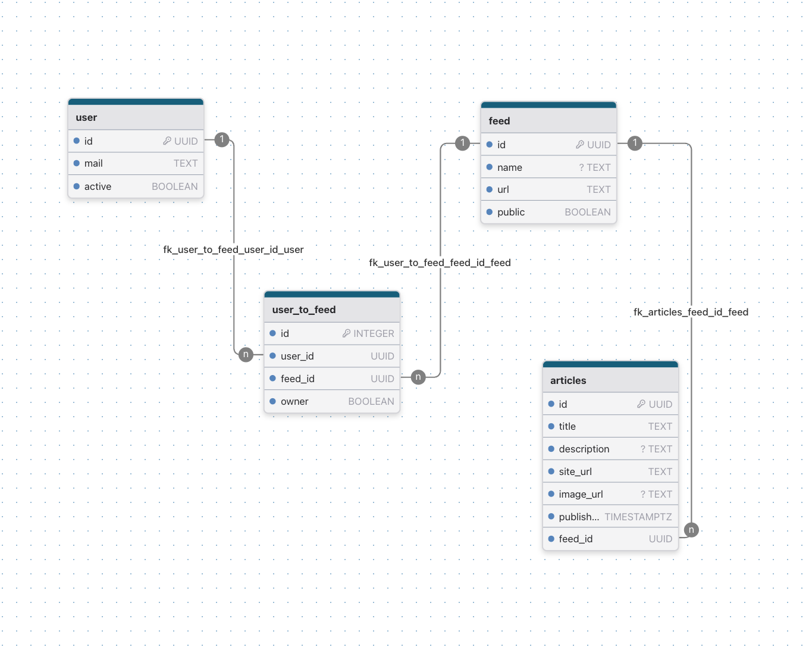Click the "1" marker next to user table

pos(222,140)
